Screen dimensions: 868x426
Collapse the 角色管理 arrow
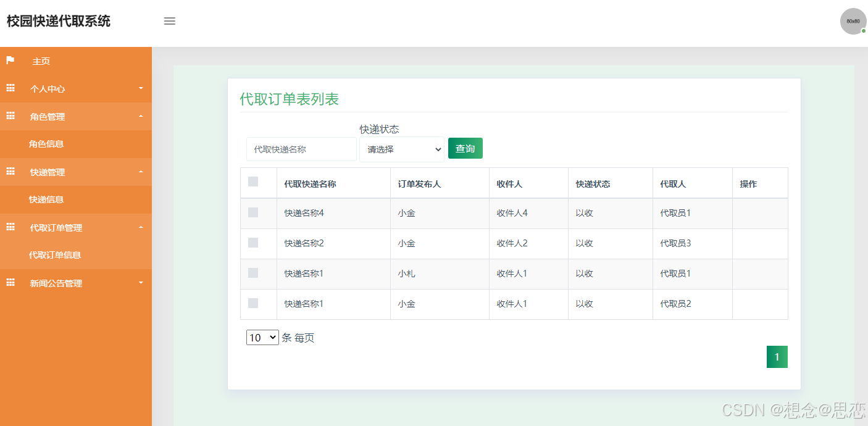pyautogui.click(x=141, y=116)
